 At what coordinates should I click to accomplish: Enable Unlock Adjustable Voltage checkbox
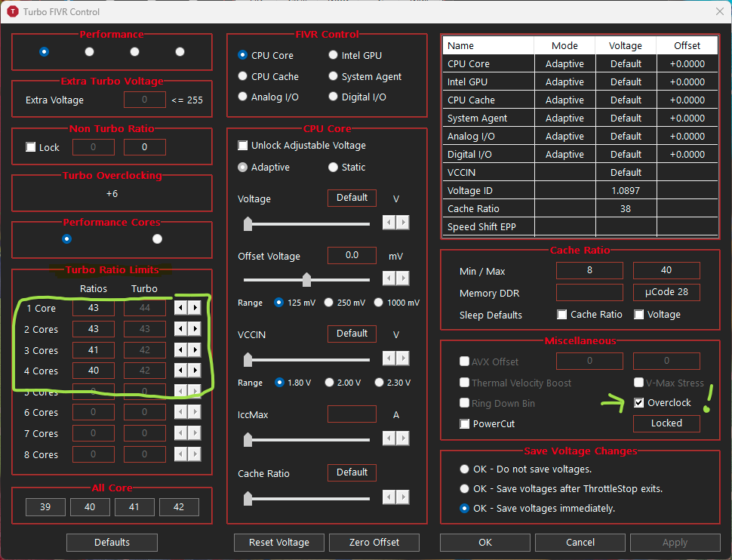[243, 146]
